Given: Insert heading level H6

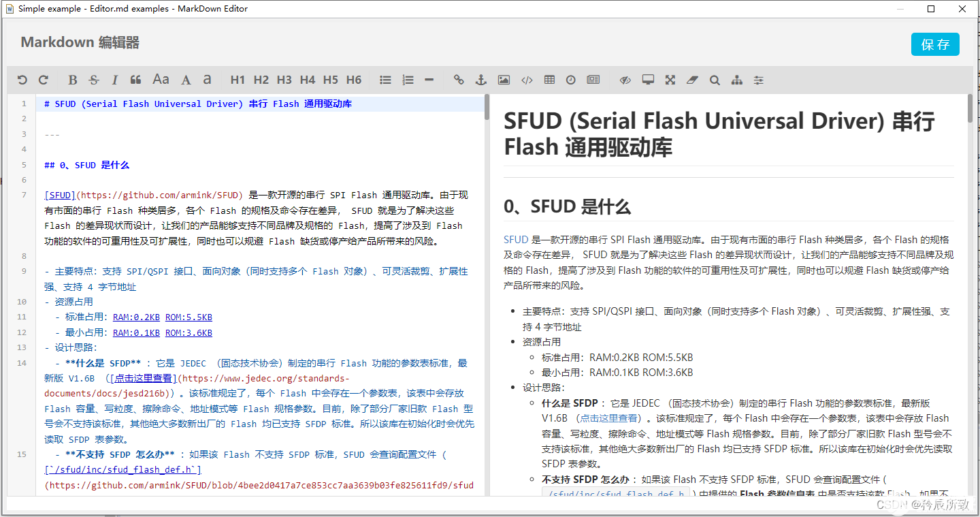Looking at the screenshot, I should pyautogui.click(x=354, y=80).
